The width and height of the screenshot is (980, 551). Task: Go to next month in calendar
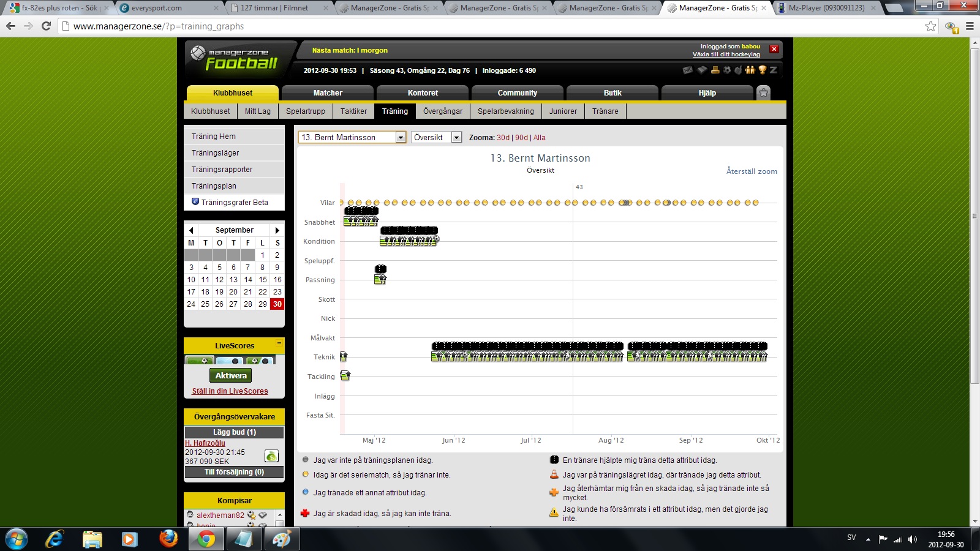click(277, 230)
